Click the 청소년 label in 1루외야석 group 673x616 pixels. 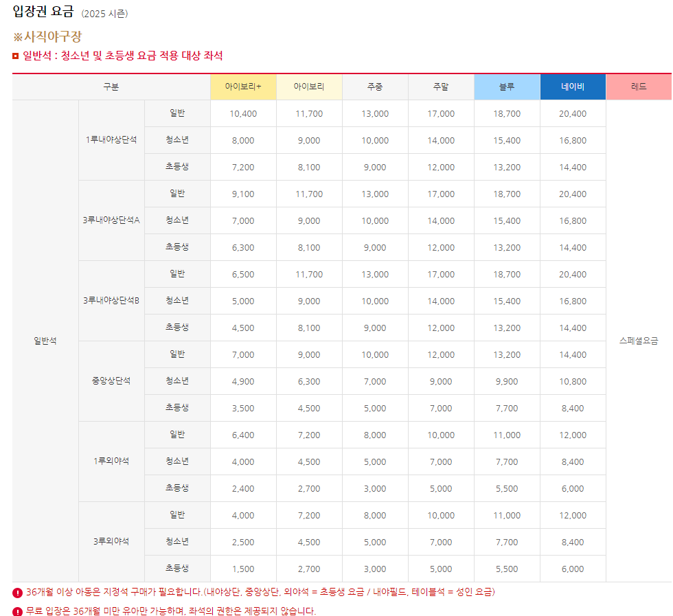177,461
